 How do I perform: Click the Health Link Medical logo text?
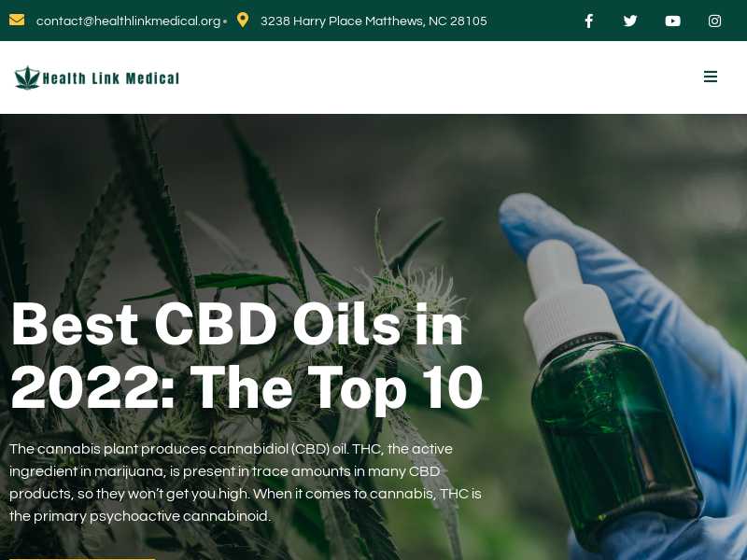tap(110, 78)
